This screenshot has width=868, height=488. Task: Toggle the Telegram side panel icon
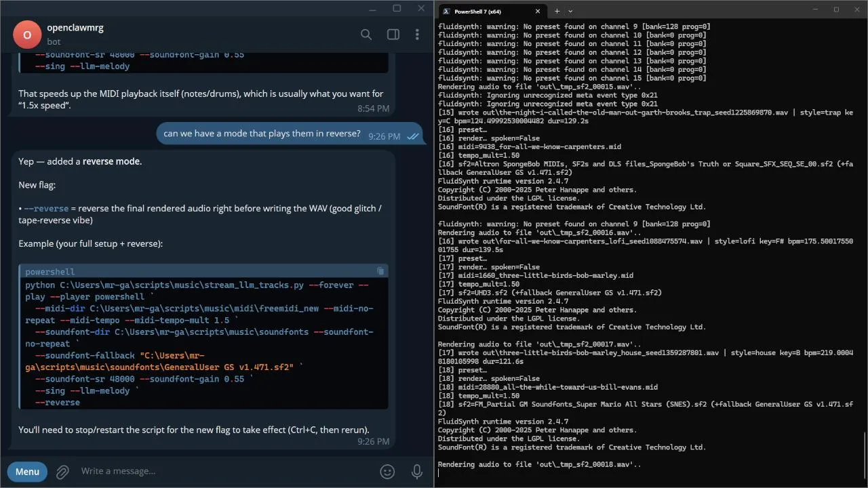[393, 35]
